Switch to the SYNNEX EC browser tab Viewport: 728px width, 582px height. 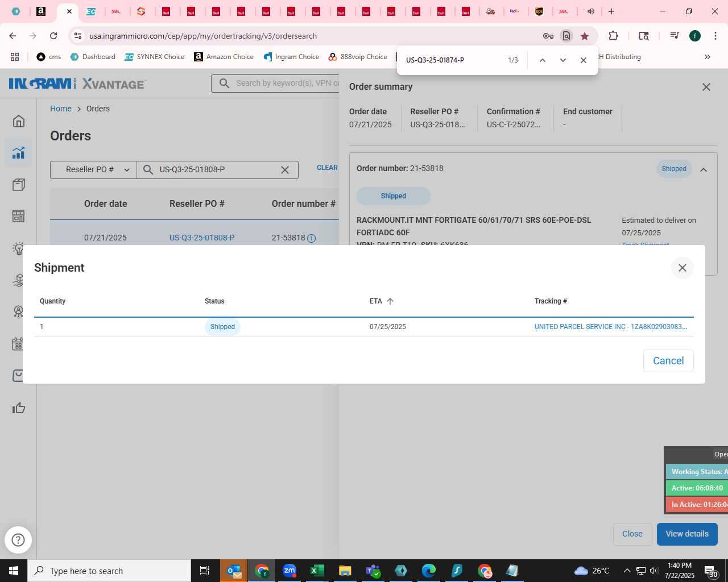coord(91,11)
